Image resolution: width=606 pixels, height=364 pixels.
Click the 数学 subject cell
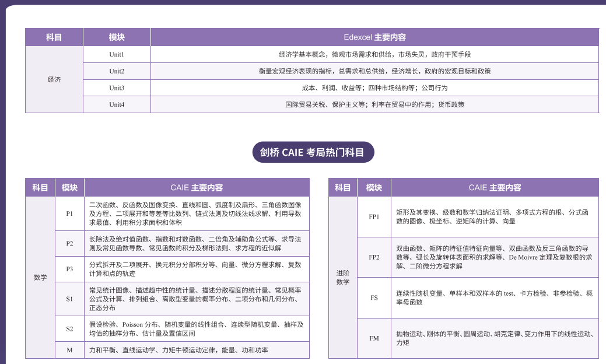(x=40, y=278)
